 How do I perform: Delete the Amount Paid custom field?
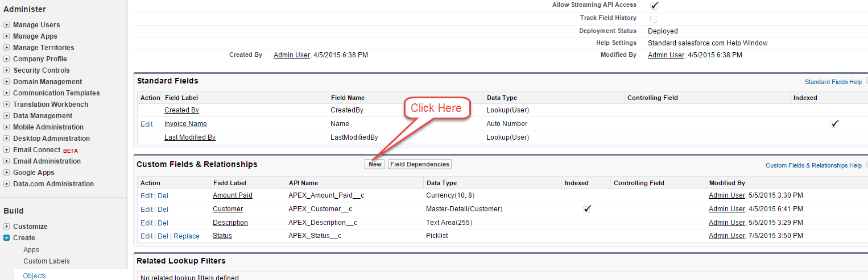click(x=163, y=195)
